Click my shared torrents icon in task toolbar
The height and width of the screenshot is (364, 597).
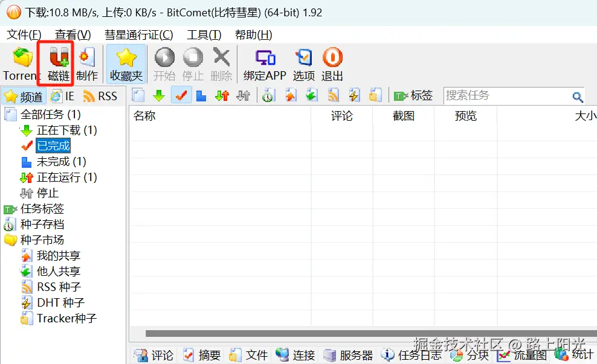click(291, 95)
